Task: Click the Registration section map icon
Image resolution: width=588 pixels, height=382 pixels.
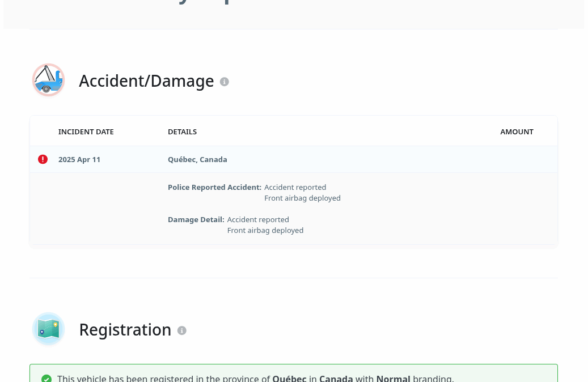Action: (x=48, y=329)
